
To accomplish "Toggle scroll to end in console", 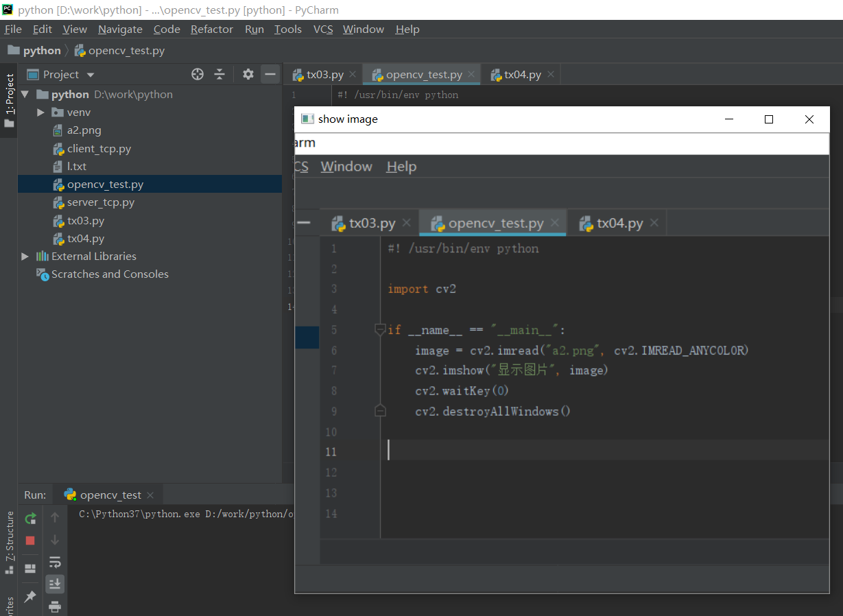I will [54, 584].
